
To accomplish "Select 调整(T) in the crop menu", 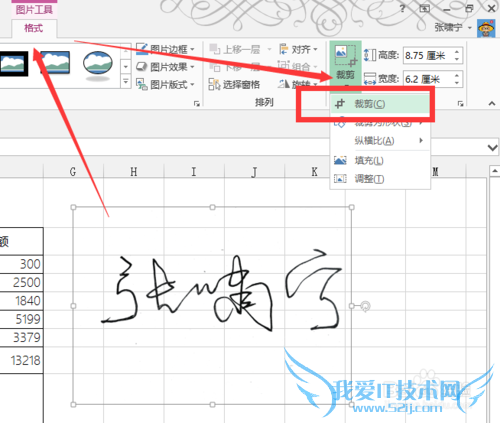I will pos(380,179).
